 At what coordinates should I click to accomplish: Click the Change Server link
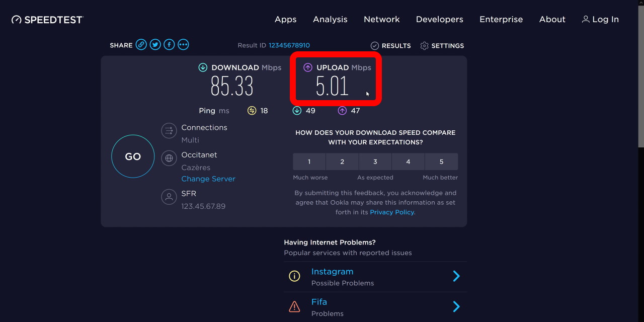[x=208, y=179]
